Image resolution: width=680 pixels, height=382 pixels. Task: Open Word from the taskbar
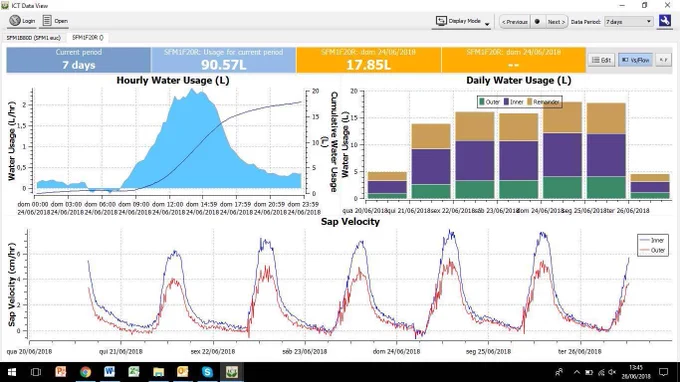[109, 372]
